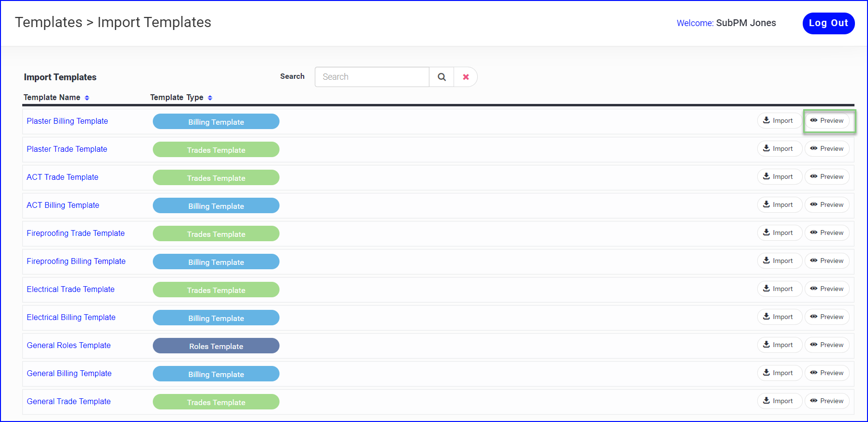Viewport: 868px width, 422px height.
Task: Click Billing Template badge in Fireproofing Billing row
Action: (216, 262)
